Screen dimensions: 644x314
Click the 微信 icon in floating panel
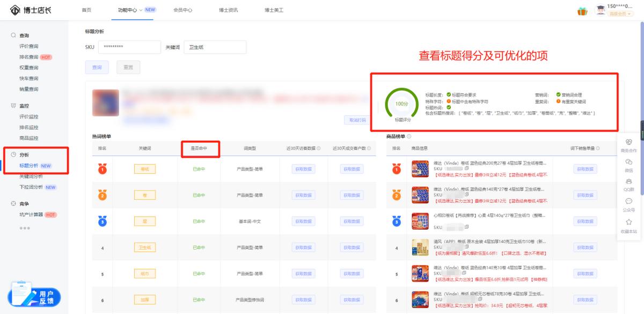tap(629, 162)
